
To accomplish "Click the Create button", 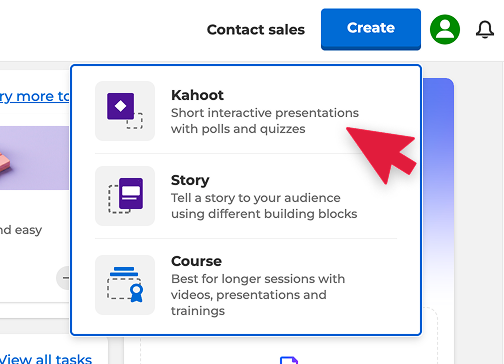I will [371, 29].
